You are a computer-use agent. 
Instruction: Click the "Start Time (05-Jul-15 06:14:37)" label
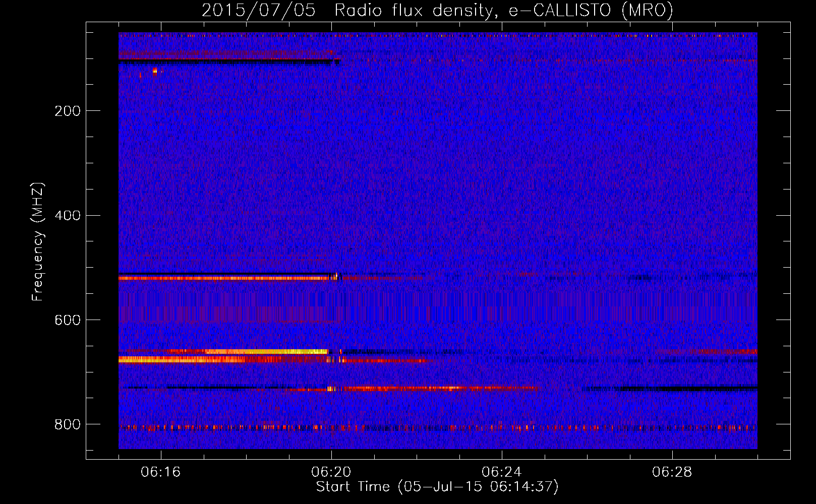pos(437,487)
